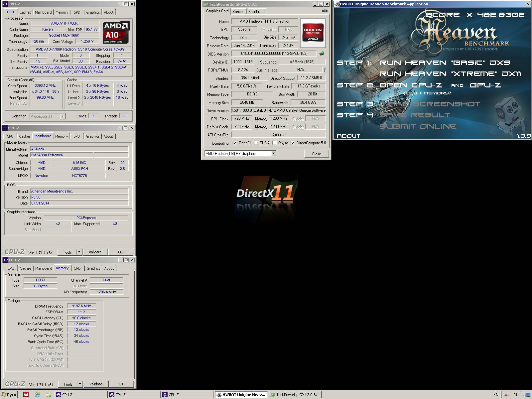Screen dimensions: 532x399
Task: Open the Processor #1 selection dropdown
Action: click(x=63, y=116)
